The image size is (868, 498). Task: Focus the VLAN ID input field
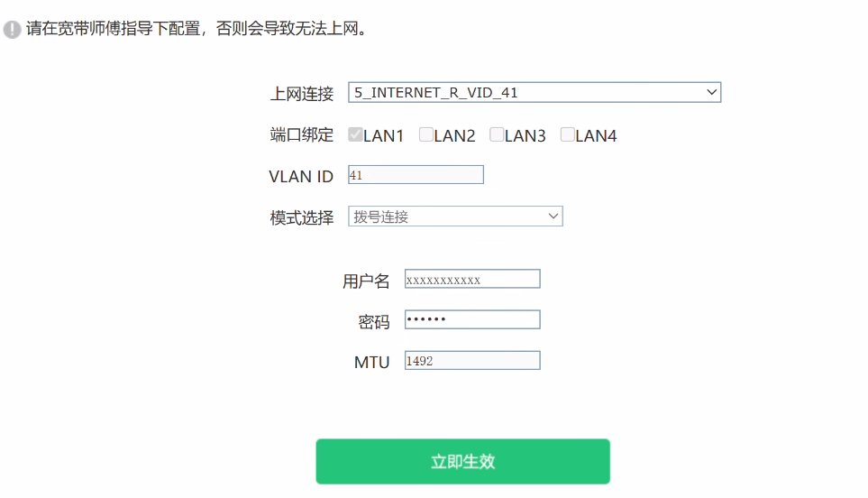point(416,175)
